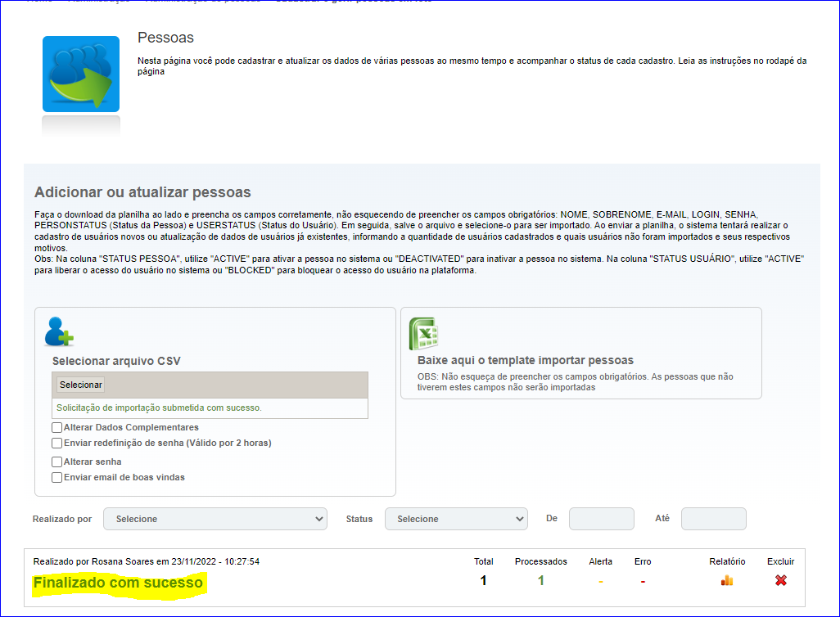
Task: Click the Total value 1
Action: 483,580
